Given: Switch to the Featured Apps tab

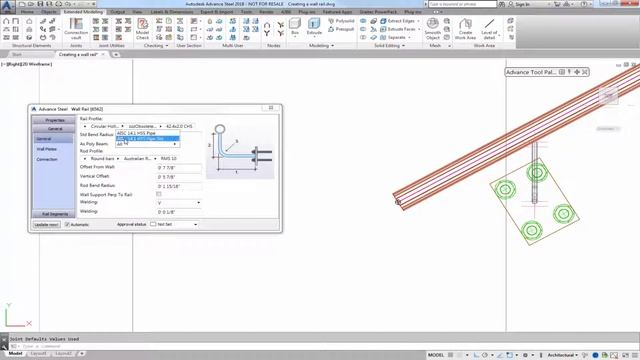Looking at the screenshot, I should click(x=337, y=12).
